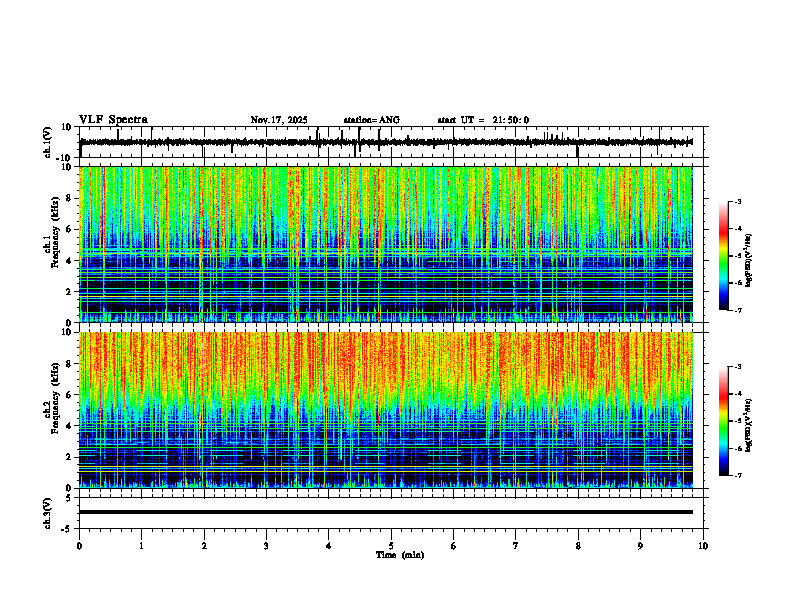Click the ch.3 flat-line voltage trace
Image resolution: width=792 pixels, height=612 pixels.
(386, 512)
